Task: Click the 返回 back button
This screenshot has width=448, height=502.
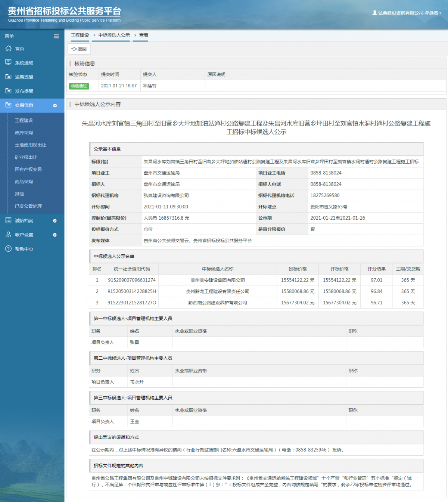Action: click(79, 49)
